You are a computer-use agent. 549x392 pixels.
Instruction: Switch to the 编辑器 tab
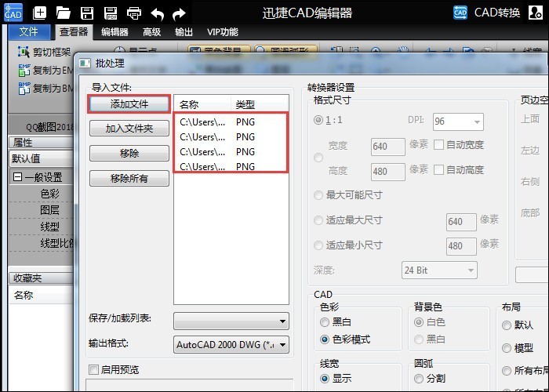[x=115, y=32]
